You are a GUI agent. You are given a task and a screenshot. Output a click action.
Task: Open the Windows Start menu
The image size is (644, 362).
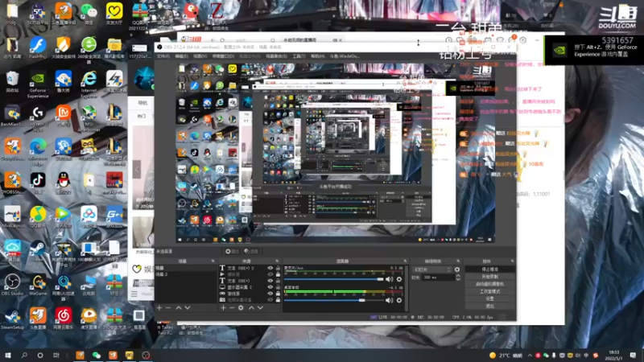click(x=8, y=355)
